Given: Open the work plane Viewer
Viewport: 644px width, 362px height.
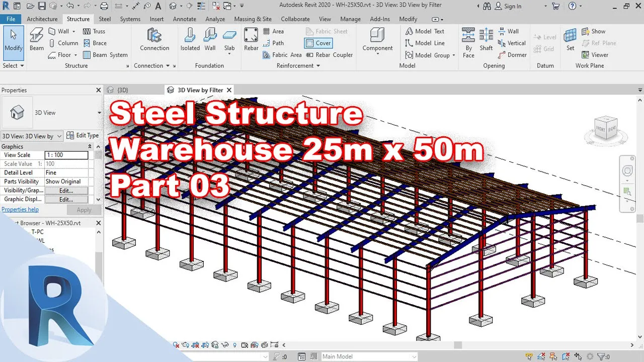Looking at the screenshot, I should pos(595,55).
